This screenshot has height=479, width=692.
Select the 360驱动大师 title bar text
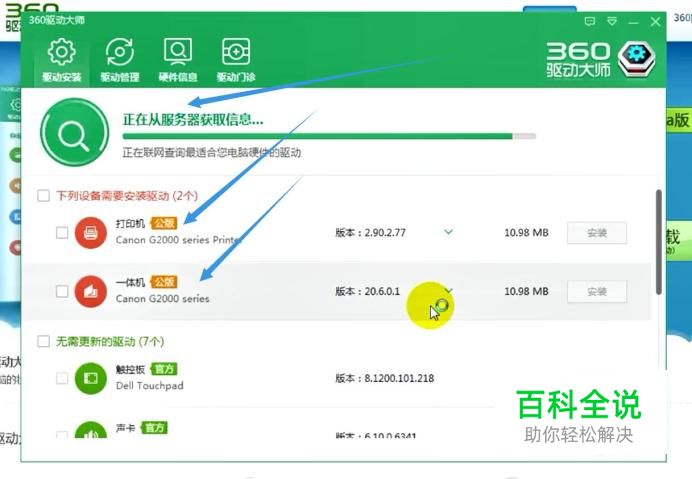coord(57,20)
